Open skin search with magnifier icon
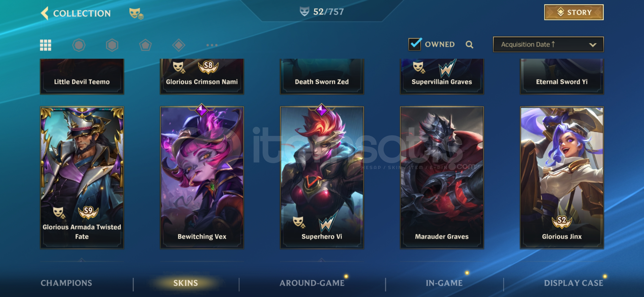Viewport: 644px width, 297px height. pos(470,45)
